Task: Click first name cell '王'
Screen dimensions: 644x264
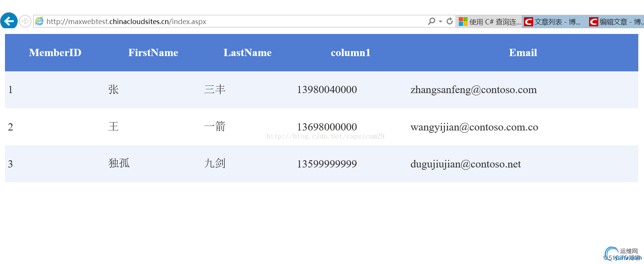Action: click(x=114, y=126)
